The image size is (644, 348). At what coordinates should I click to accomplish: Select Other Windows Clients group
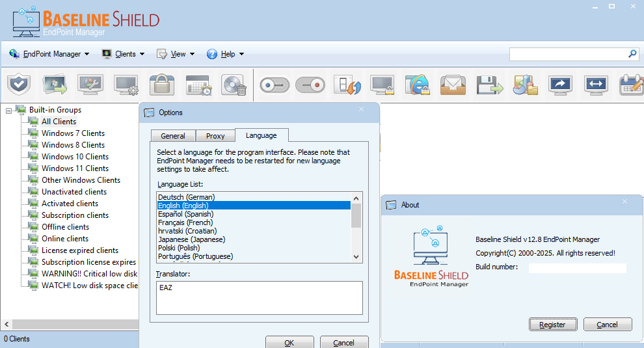pos(81,180)
